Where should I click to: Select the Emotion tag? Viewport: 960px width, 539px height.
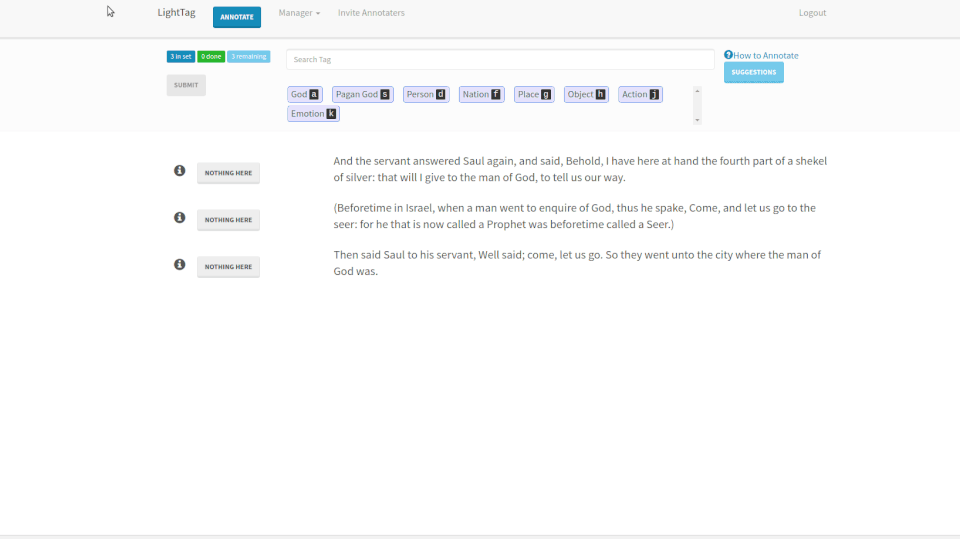[x=313, y=114]
